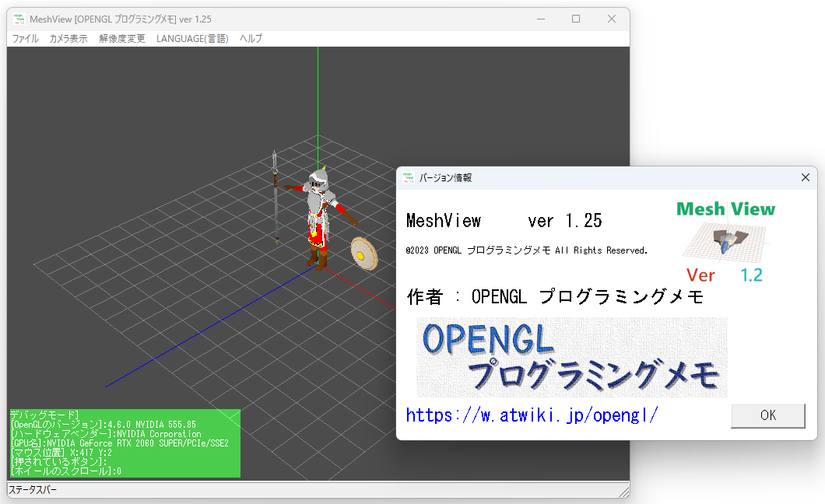The image size is (825, 504).
Task: Click the '[GPU名]:NVIDIA GeForce RTX 2060 SUPER' debug line
Action: coord(119,443)
